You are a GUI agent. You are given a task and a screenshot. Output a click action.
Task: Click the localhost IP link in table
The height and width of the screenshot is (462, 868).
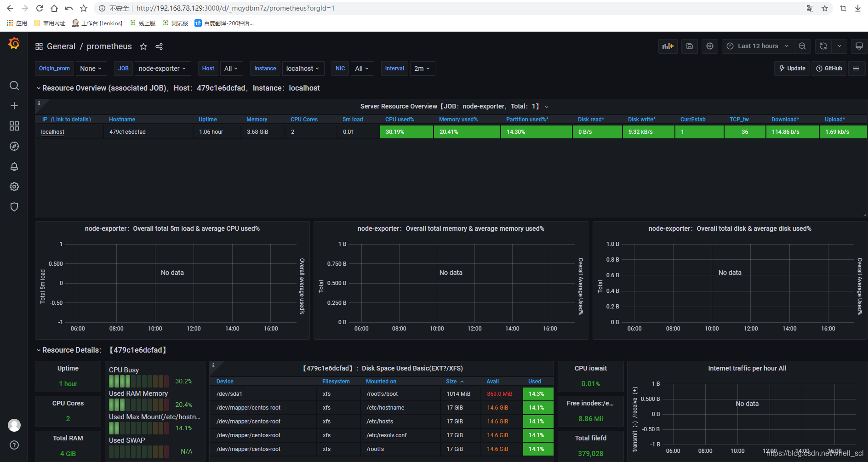click(x=53, y=132)
